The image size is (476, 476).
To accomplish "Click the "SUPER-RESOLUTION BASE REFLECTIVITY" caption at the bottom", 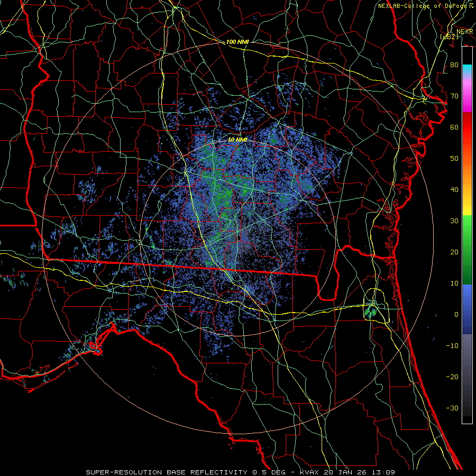I will [167, 472].
